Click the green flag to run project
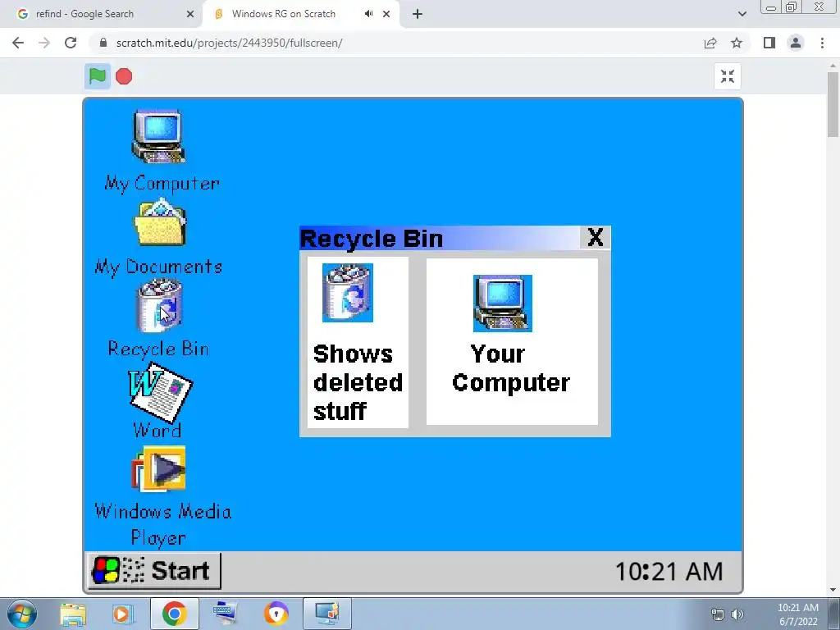 point(98,76)
